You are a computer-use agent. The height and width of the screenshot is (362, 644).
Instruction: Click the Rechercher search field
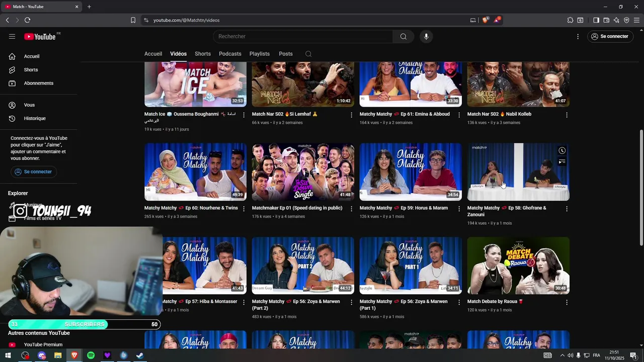[303, 36]
